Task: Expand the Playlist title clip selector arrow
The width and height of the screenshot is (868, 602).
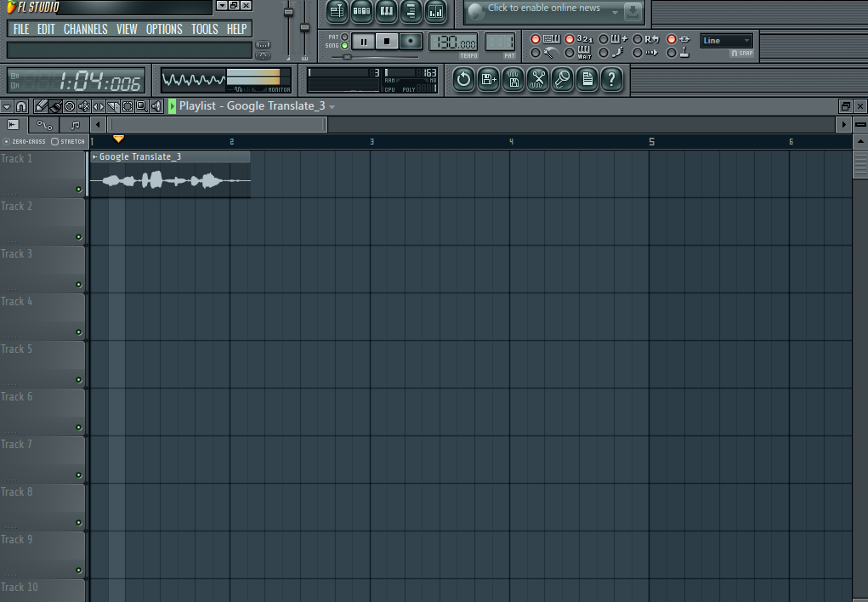Action: (x=332, y=107)
